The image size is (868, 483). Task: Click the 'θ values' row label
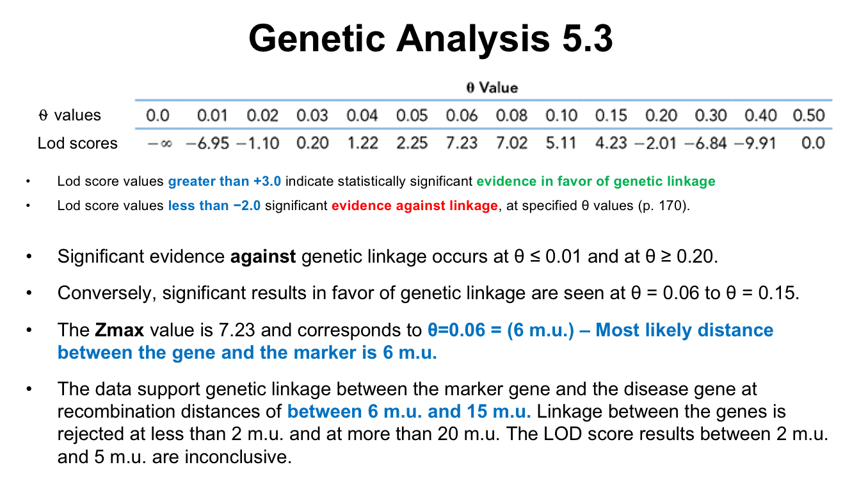70,115
